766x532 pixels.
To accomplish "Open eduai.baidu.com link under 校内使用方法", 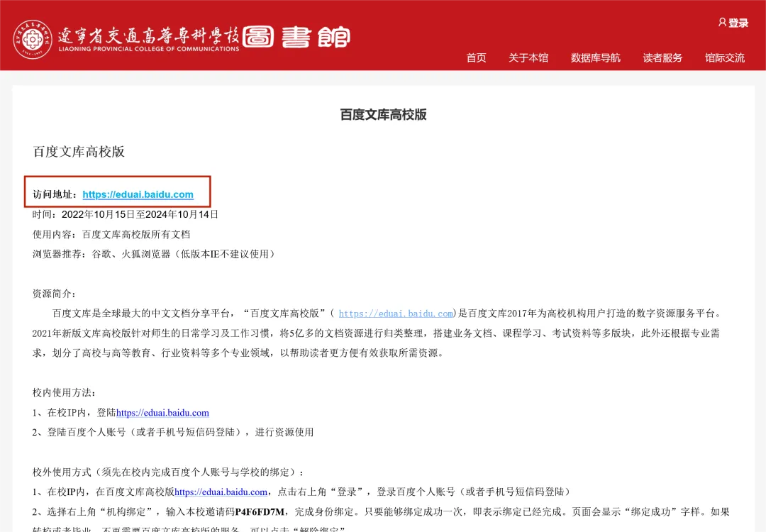I will pyautogui.click(x=162, y=413).
